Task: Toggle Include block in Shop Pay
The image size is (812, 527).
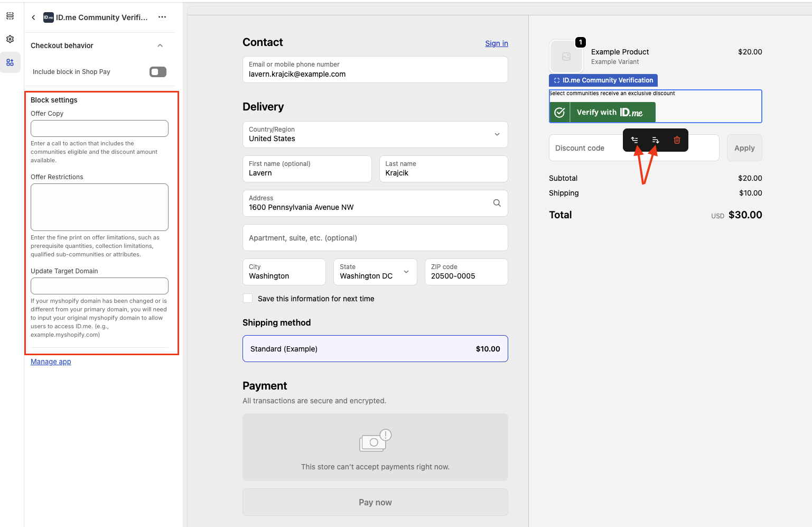Action: (x=157, y=71)
